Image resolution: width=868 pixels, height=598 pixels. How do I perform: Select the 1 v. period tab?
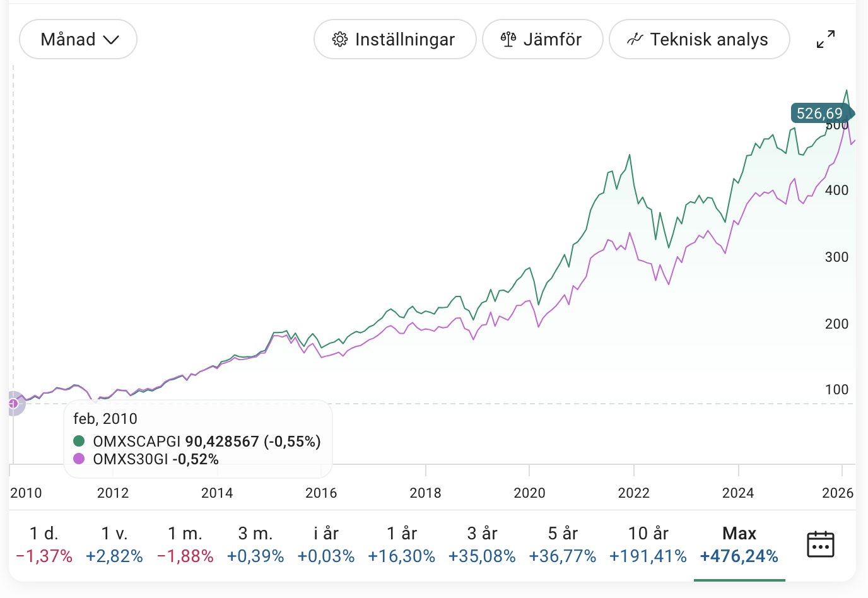coord(114,544)
